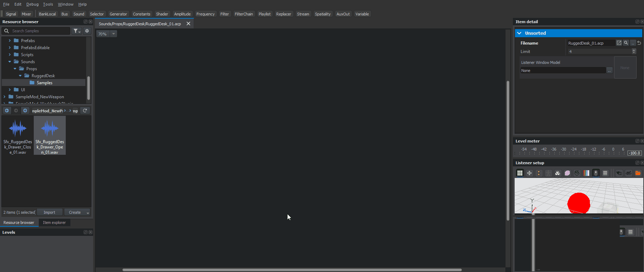Click the horizontal scrollbar of the graph editor

pos(292,270)
